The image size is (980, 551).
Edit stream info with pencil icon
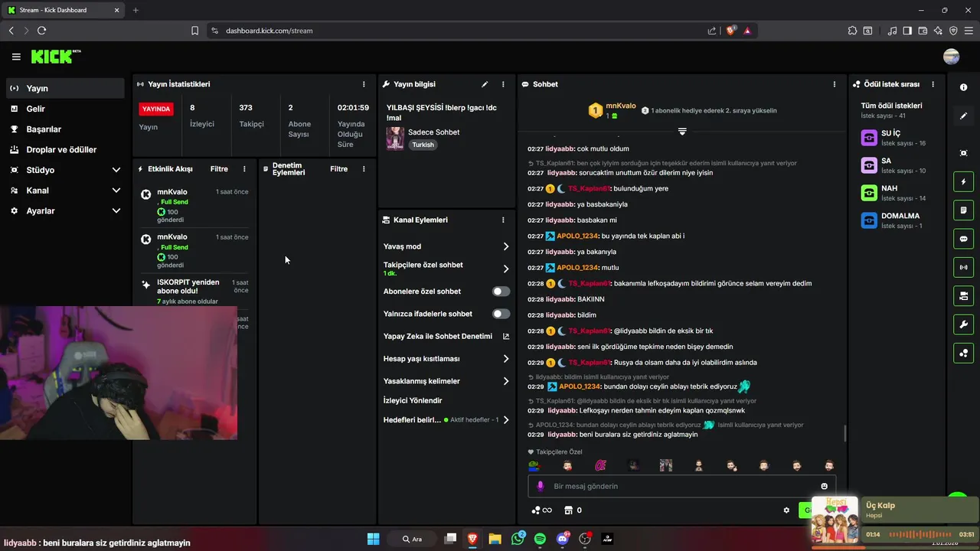tap(485, 84)
